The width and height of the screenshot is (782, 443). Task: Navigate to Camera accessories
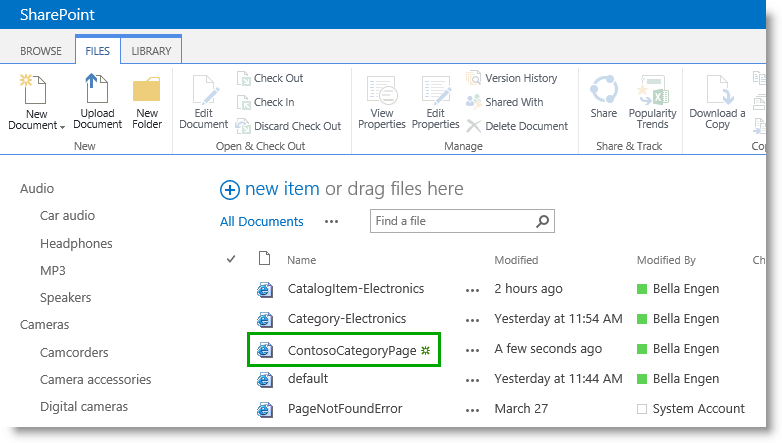95,380
